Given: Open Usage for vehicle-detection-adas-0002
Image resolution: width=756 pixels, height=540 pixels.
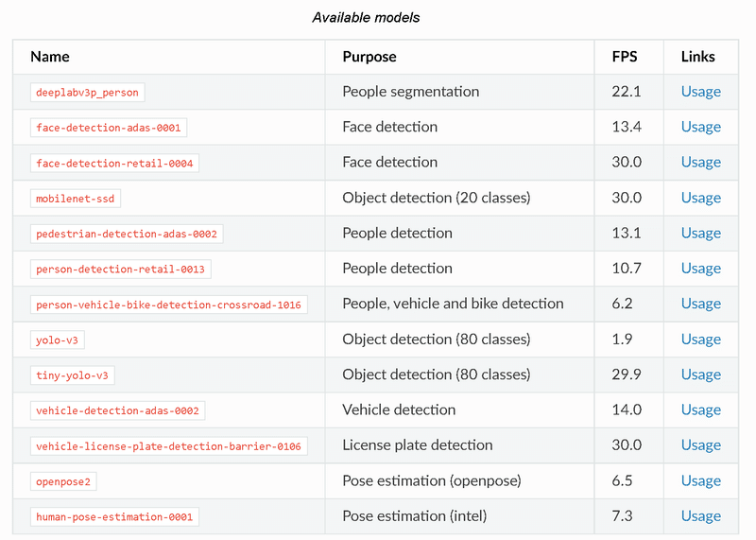Looking at the screenshot, I should 700,409.
